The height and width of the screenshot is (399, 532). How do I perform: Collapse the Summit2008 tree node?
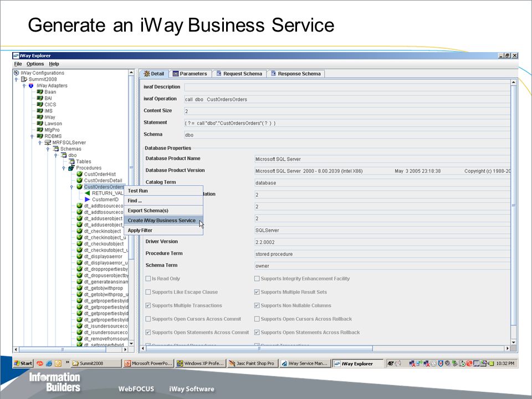pos(16,79)
